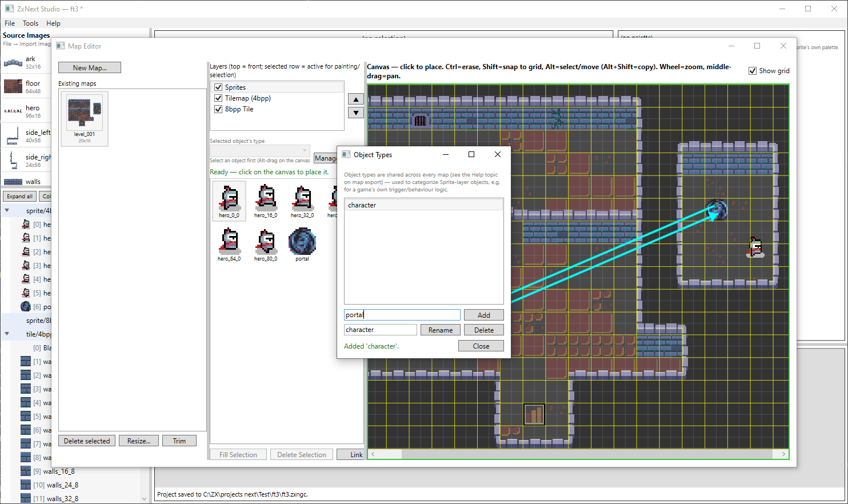Select the hero_0_0 sprite in the palette

(229, 201)
